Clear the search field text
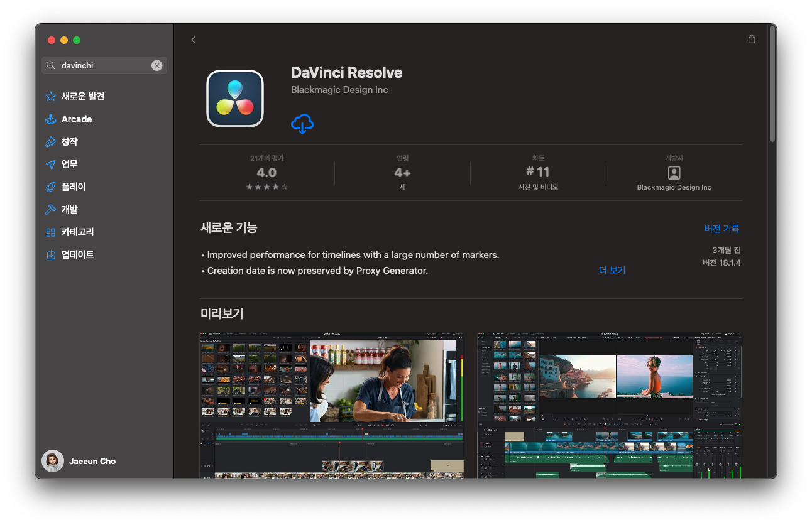This screenshot has width=812, height=525. point(156,65)
